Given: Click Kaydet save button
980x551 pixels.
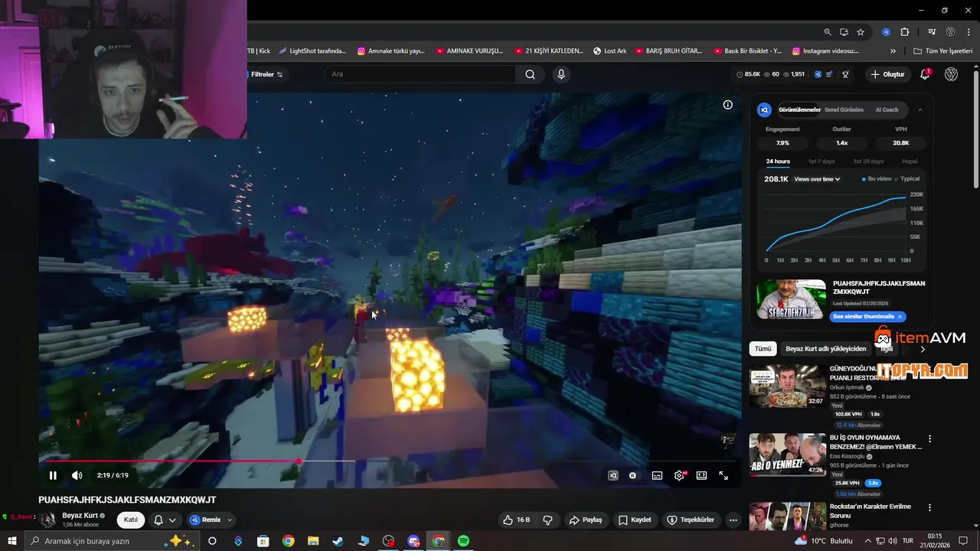Looking at the screenshot, I should (635, 520).
